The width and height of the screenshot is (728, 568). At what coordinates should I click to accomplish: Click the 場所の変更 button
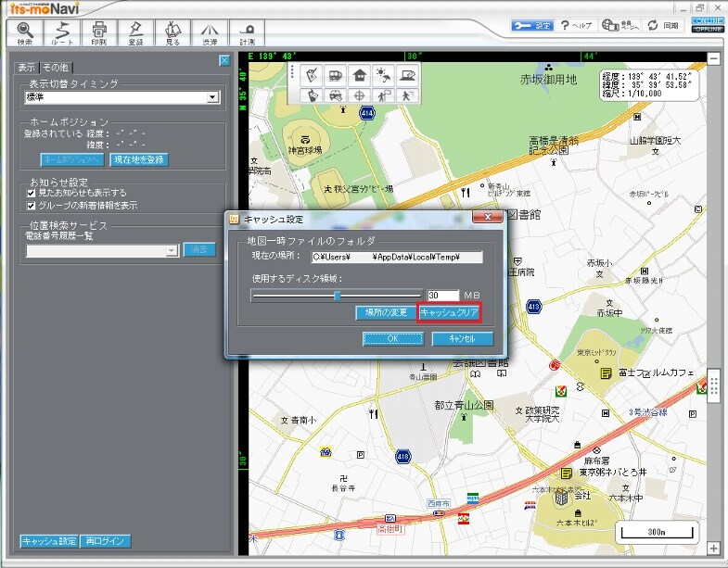[x=387, y=313]
